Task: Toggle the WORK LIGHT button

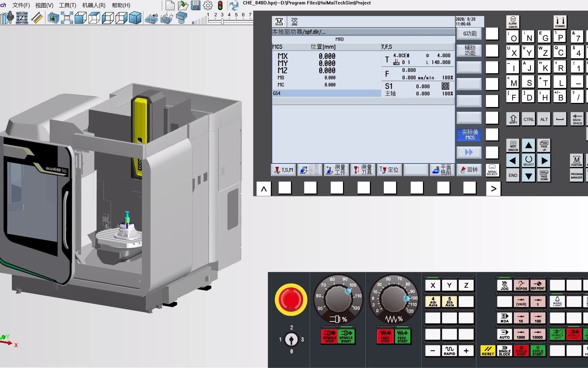Action: click(557, 302)
